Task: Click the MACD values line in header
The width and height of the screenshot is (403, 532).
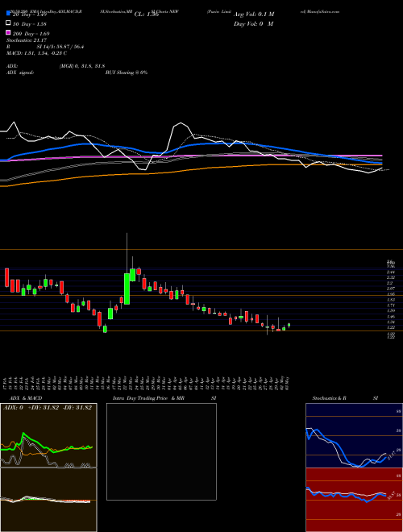Action: coord(36,53)
